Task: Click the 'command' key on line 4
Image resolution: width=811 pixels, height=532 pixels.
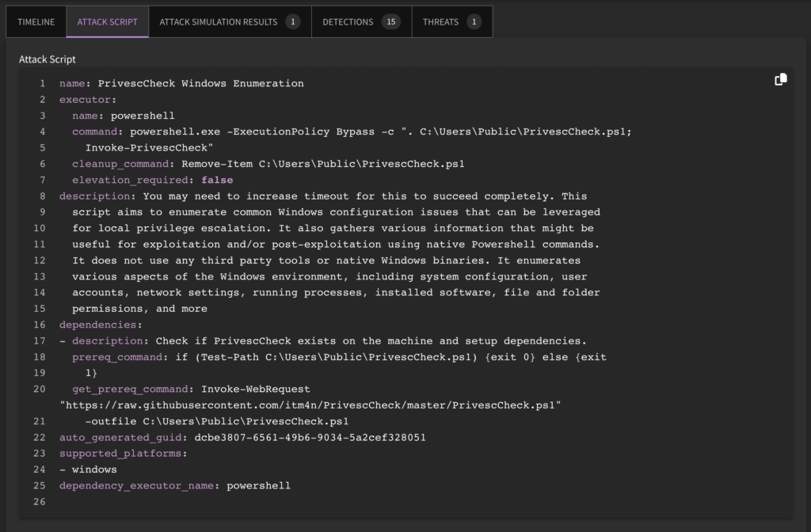Action: click(x=95, y=132)
